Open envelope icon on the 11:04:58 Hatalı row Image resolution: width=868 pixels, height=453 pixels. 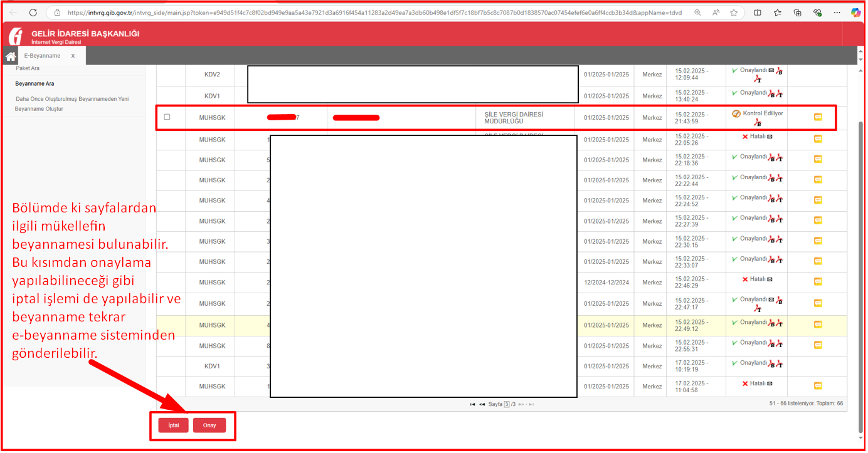click(770, 383)
